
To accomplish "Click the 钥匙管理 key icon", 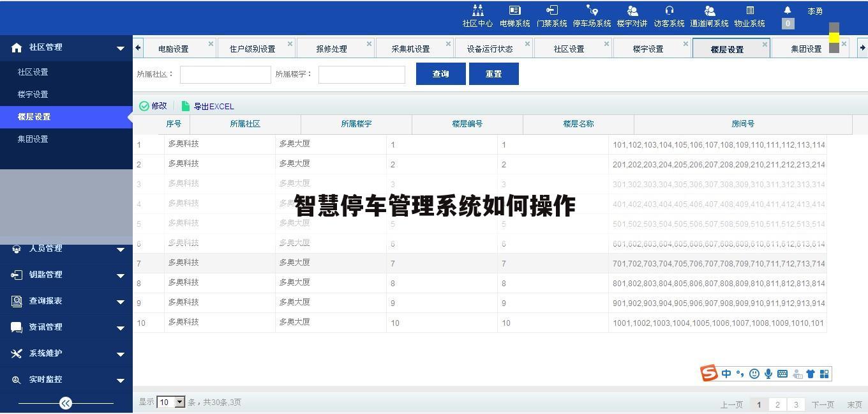I will coord(17,275).
